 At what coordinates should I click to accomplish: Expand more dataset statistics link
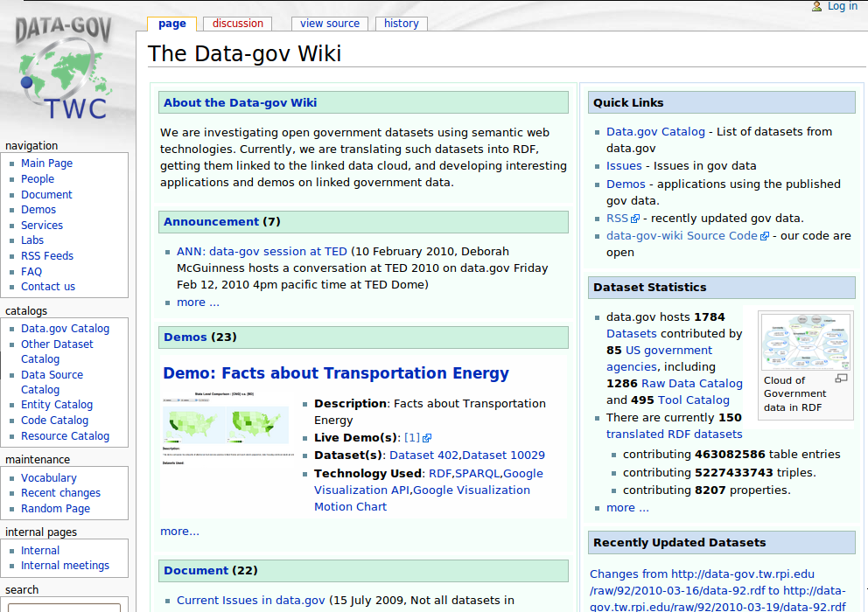(627, 508)
